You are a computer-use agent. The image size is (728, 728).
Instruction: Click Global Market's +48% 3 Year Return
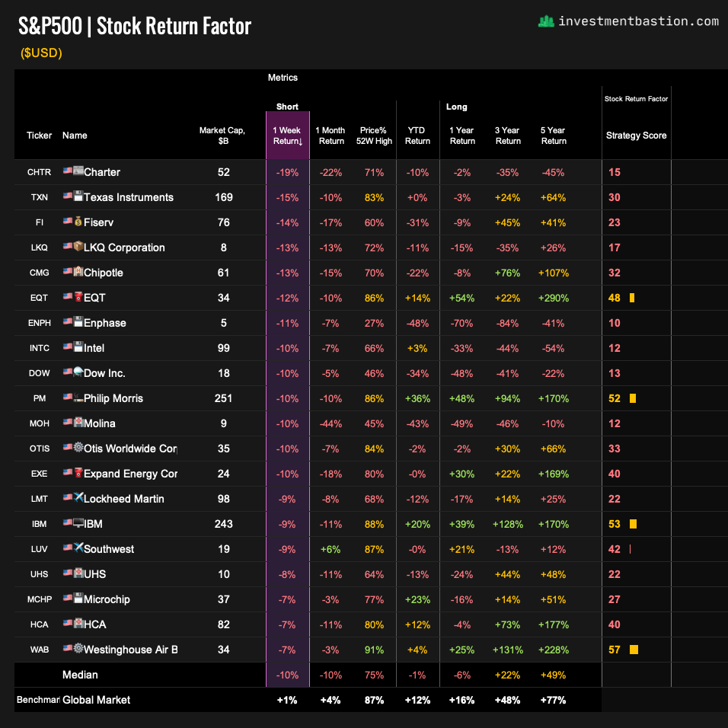pyautogui.click(x=507, y=700)
